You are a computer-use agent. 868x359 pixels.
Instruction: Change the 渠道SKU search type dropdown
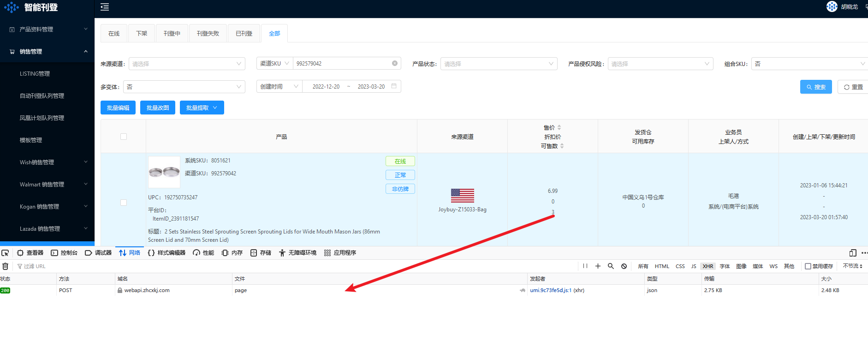point(275,63)
